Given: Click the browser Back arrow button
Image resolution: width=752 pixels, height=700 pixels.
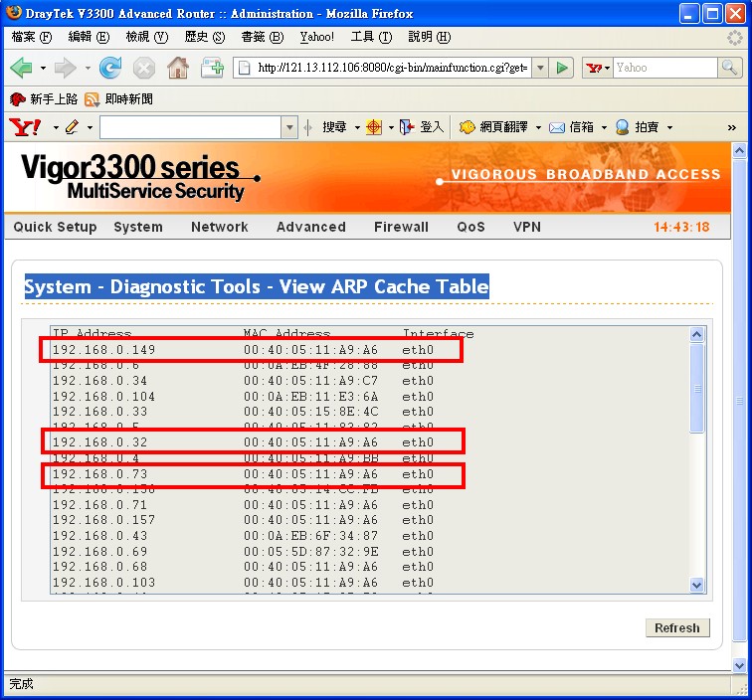Looking at the screenshot, I should click(x=21, y=68).
